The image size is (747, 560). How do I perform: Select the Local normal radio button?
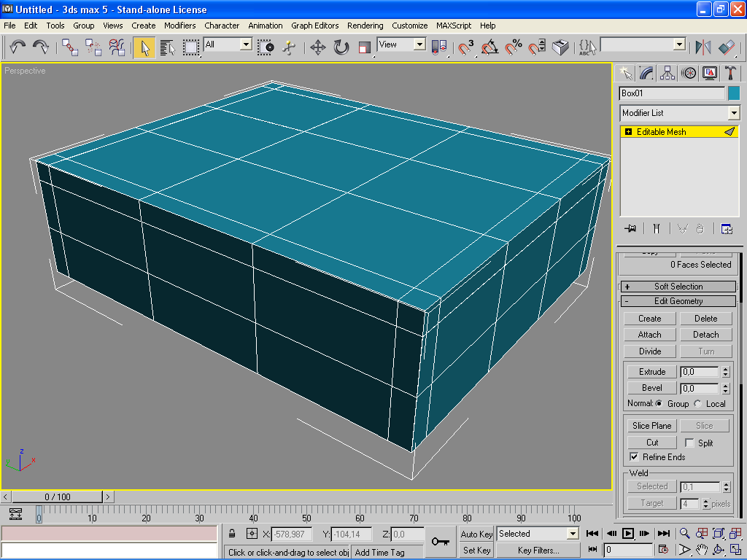coord(698,404)
